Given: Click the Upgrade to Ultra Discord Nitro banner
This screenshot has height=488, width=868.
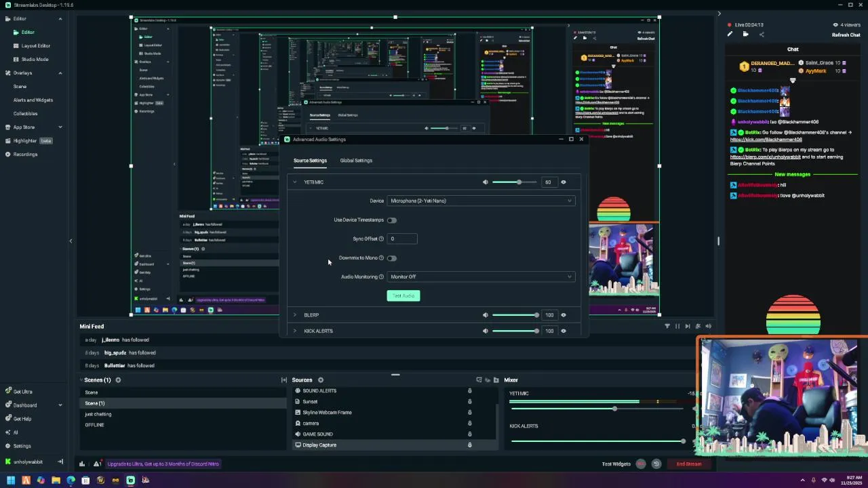Looking at the screenshot, I should click(163, 464).
